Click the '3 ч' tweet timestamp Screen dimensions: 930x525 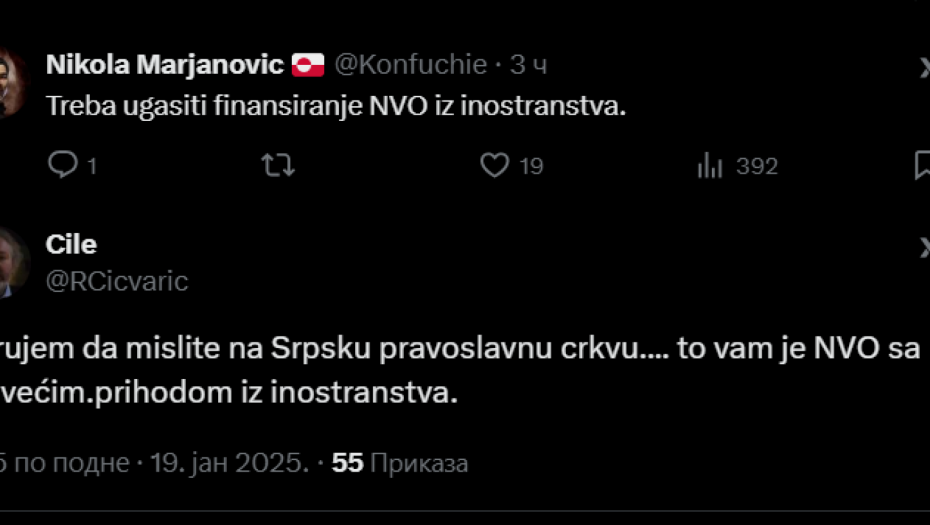(528, 66)
